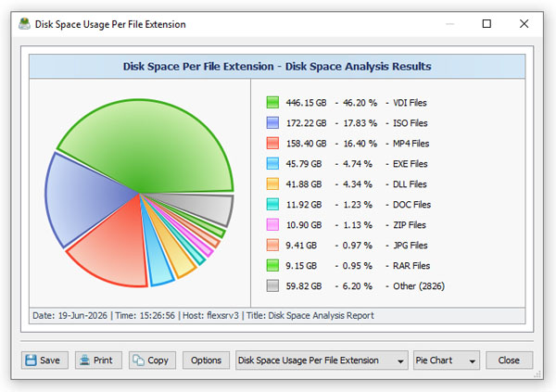Click the 'Time: 15:26:56' footer entry
This screenshot has width=556, height=392.
click(x=145, y=316)
